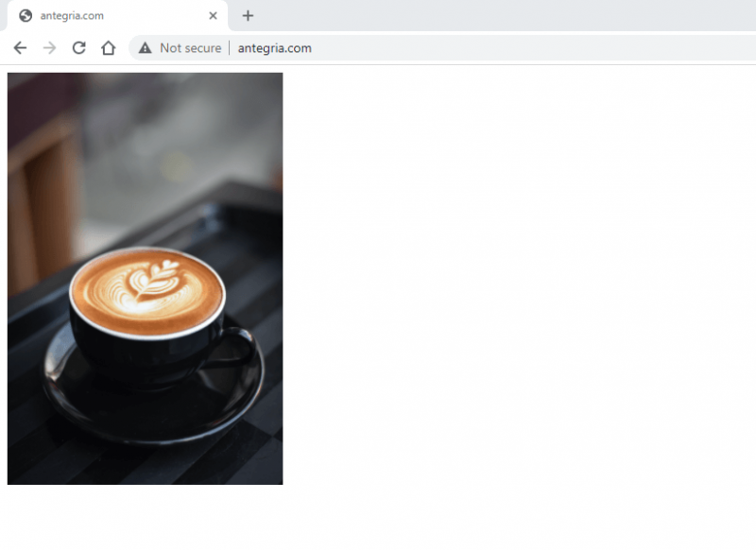Navigate back with the back arrow icon

pos(20,47)
